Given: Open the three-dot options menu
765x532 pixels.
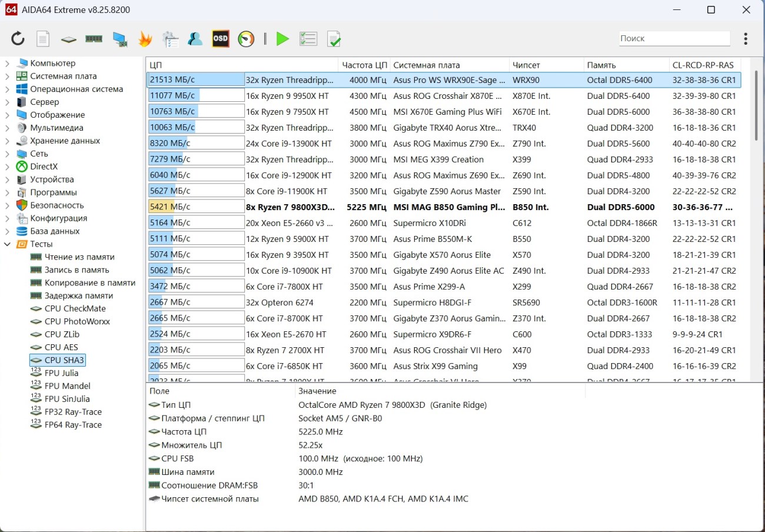Looking at the screenshot, I should click(746, 39).
